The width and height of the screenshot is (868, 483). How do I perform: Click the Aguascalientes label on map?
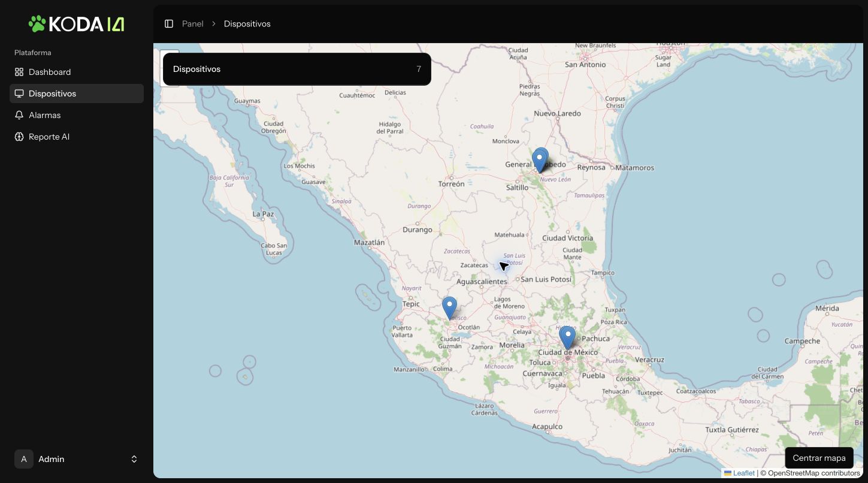482,281
